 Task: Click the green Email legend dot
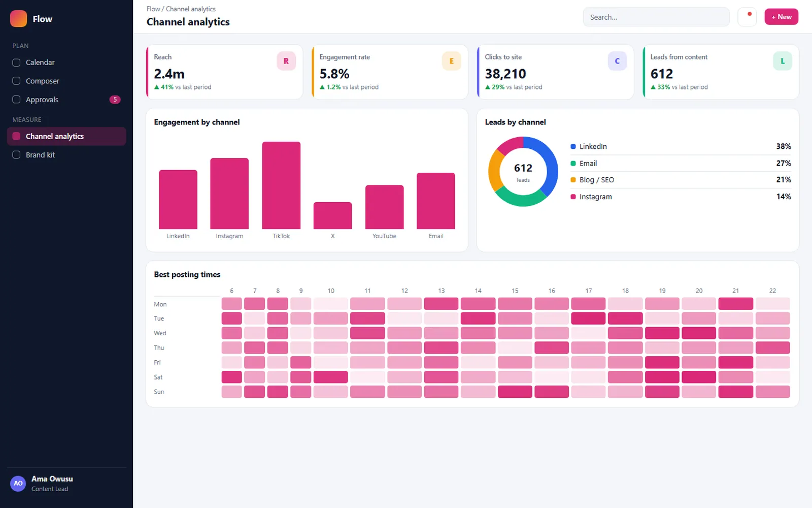(x=573, y=163)
